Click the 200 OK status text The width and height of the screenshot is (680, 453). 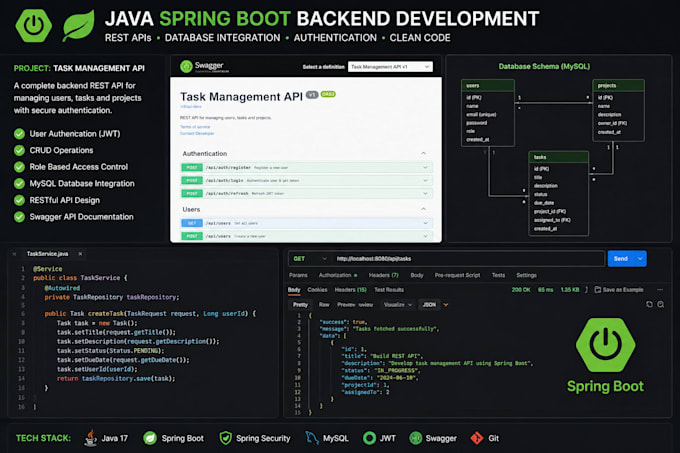pyautogui.click(x=521, y=290)
